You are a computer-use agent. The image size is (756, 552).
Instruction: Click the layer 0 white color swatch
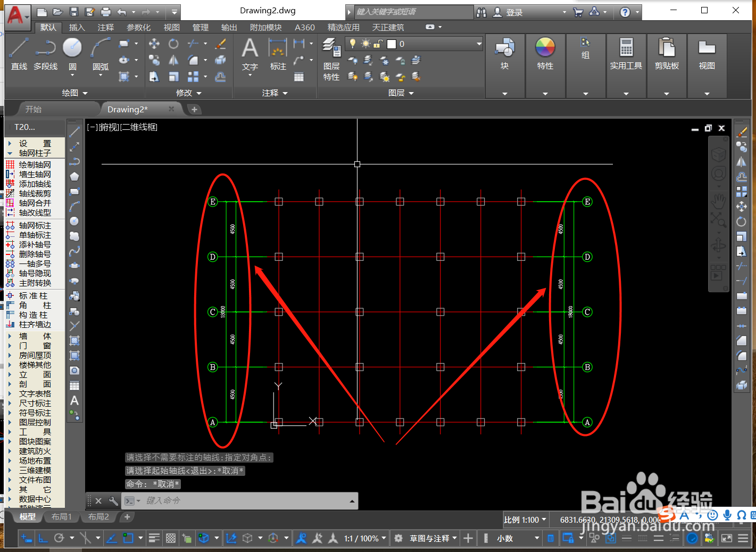[x=392, y=44]
